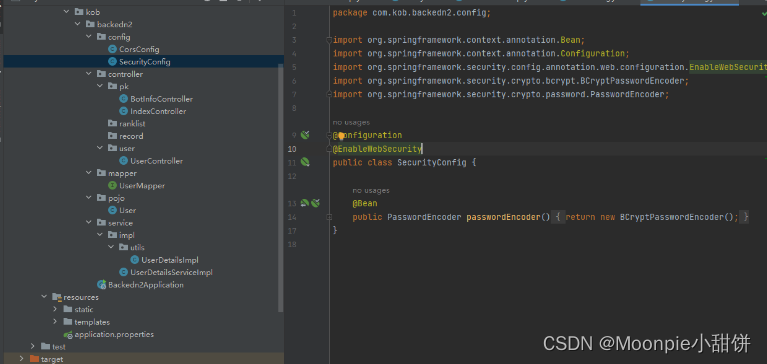Select SecurityConfig in project tree
Image resolution: width=767 pixels, height=364 pixels.
pyautogui.click(x=144, y=62)
